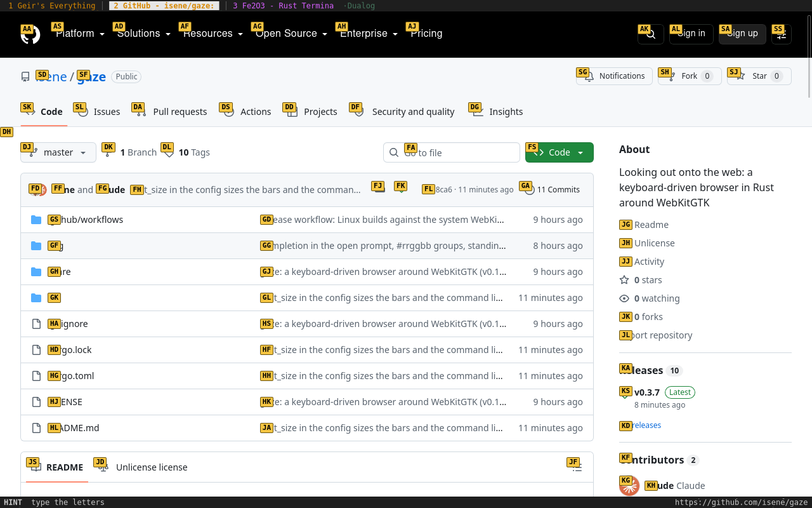Screen dimensions: 812x508
Task: Select the README tab
Action: tap(56, 467)
